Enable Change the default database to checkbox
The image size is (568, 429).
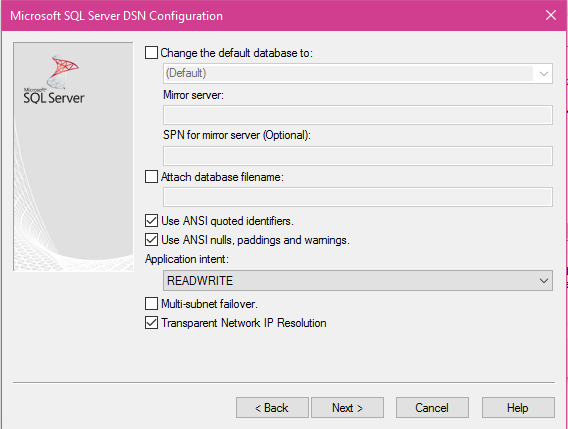click(151, 53)
